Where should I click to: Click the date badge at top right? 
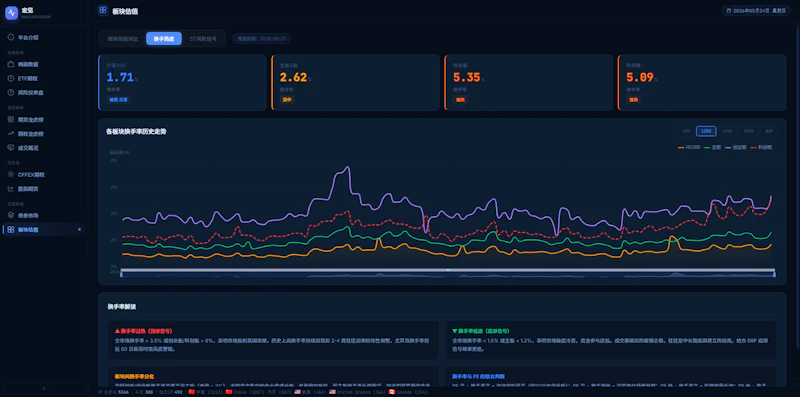pyautogui.click(x=756, y=11)
